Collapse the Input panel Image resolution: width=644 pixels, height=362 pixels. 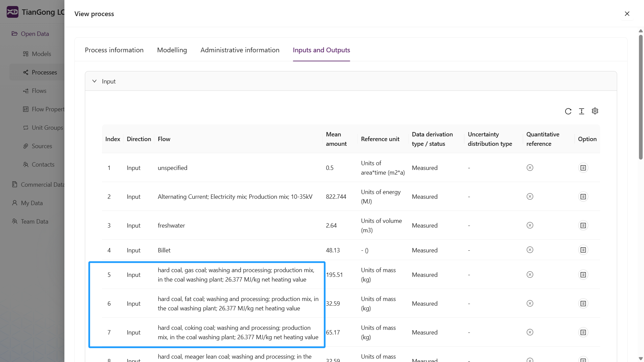click(94, 81)
